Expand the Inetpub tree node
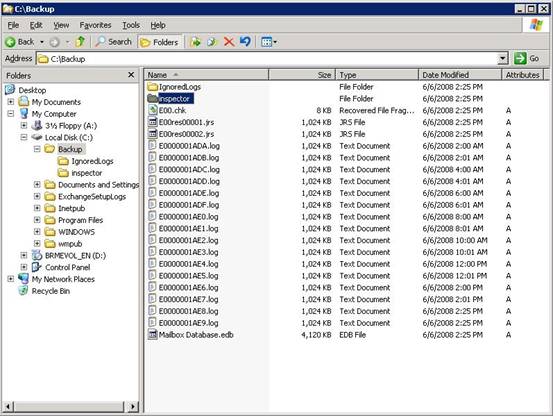 [x=37, y=208]
